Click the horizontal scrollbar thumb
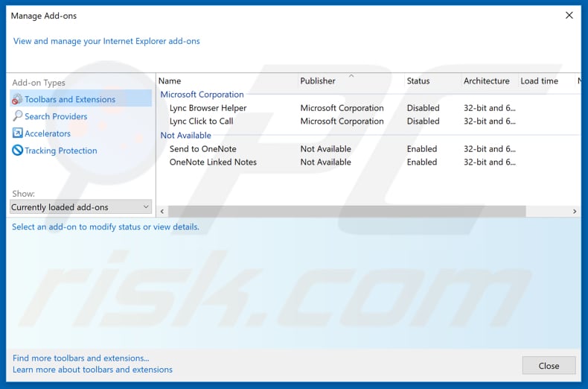The image size is (588, 389). click(347, 212)
